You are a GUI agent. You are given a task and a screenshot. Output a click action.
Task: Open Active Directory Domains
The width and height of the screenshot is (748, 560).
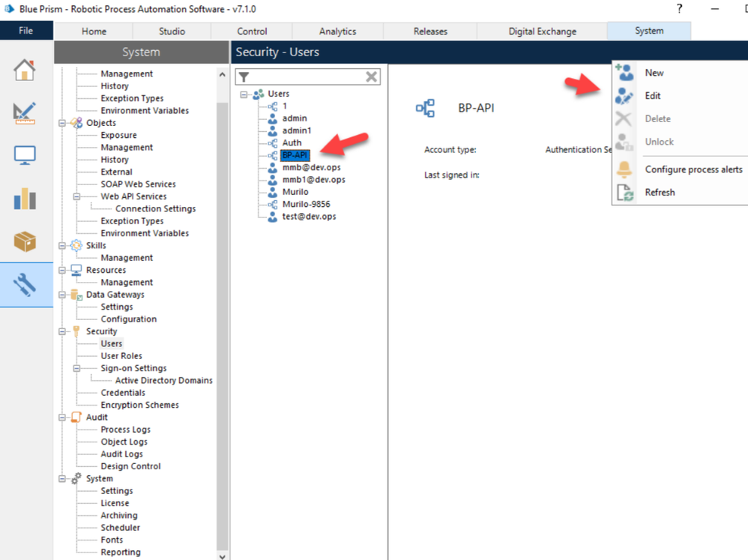163,381
